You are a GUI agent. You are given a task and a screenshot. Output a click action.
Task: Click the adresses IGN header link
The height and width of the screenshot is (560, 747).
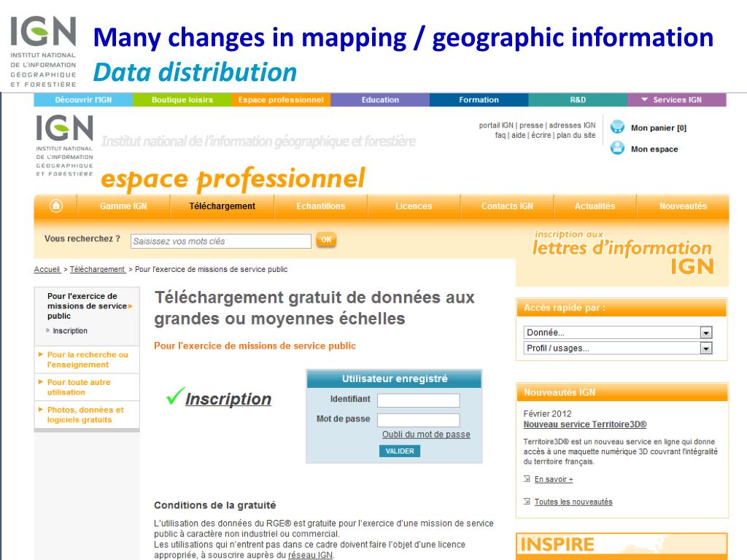point(572,125)
